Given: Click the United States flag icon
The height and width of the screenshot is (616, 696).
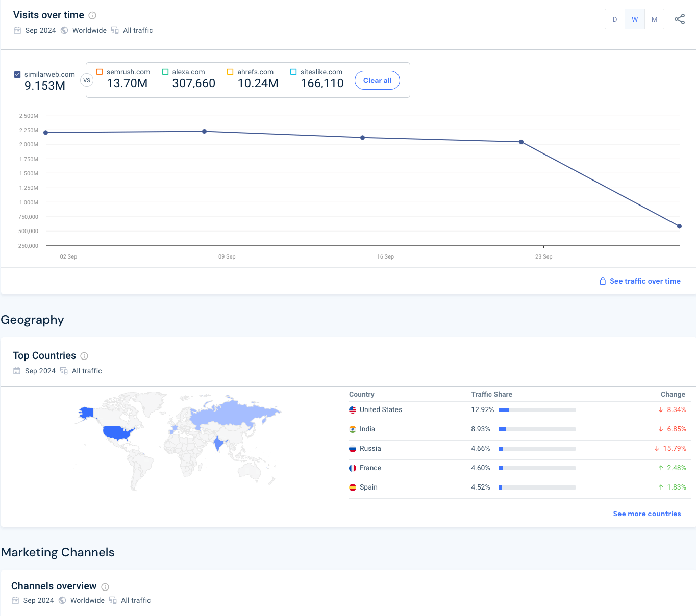Looking at the screenshot, I should click(x=353, y=410).
